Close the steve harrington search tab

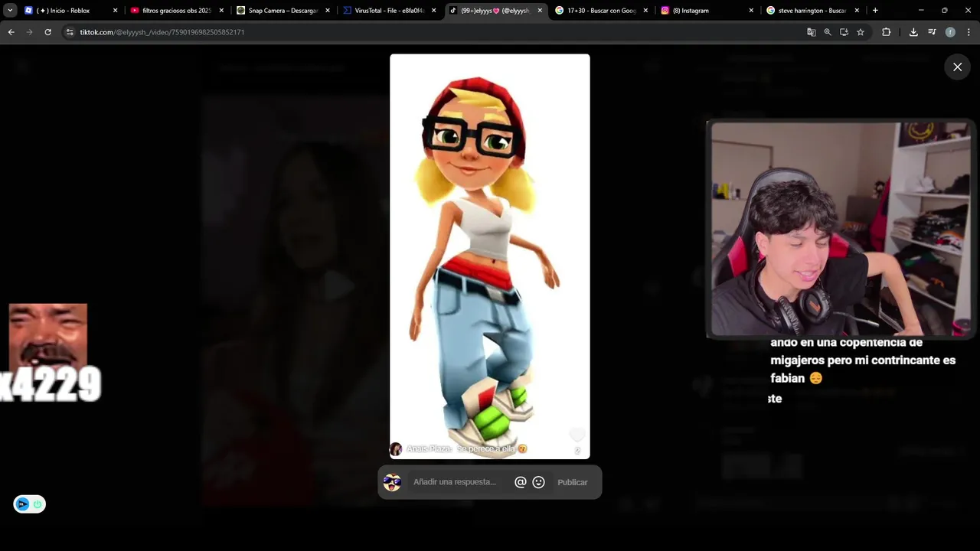(x=857, y=11)
